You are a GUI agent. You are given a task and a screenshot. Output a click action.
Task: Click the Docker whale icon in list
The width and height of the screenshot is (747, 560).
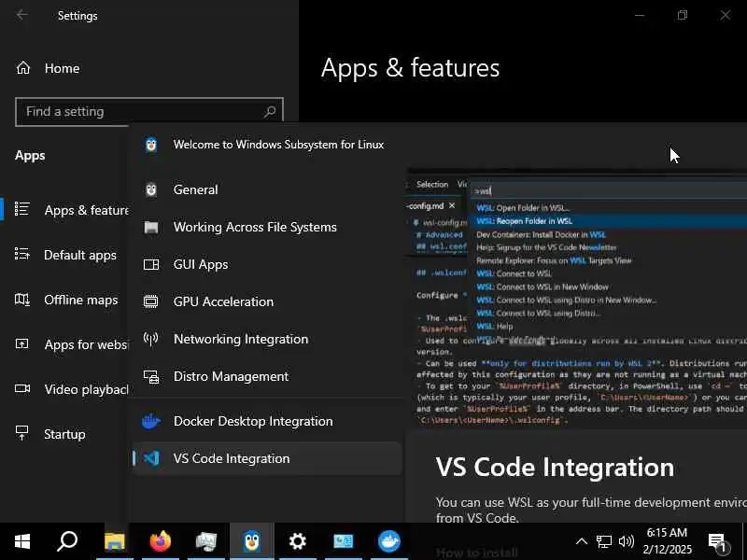[x=151, y=421]
